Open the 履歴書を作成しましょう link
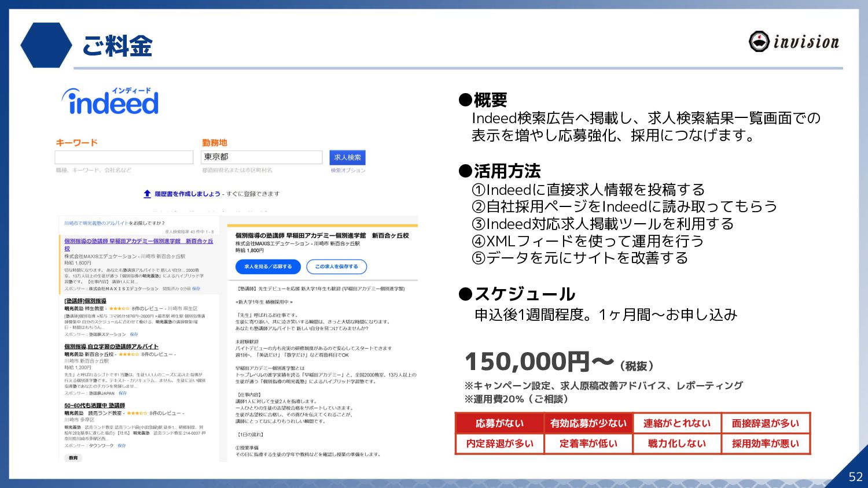Viewport: 868px width, 488px height. (187, 194)
